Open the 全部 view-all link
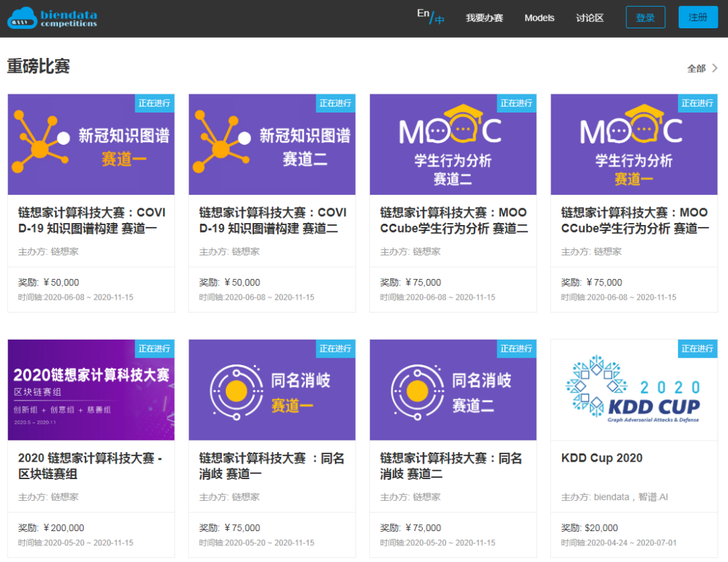This screenshot has width=728, height=562. pos(696,69)
